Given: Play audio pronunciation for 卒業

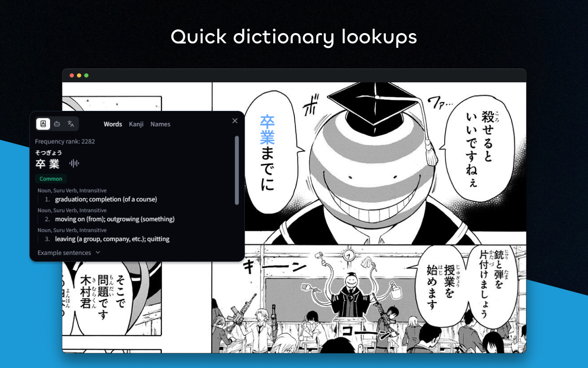Looking at the screenshot, I should click(x=74, y=163).
